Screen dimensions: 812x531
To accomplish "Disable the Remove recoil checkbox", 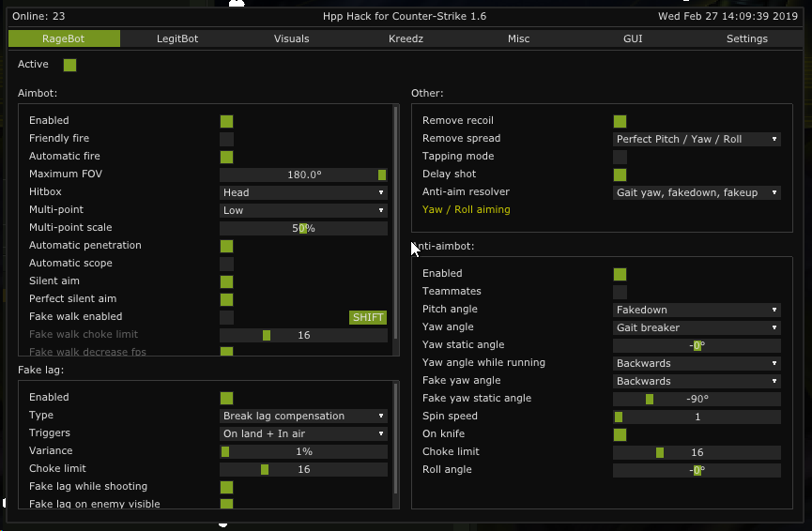I will click(x=620, y=121).
